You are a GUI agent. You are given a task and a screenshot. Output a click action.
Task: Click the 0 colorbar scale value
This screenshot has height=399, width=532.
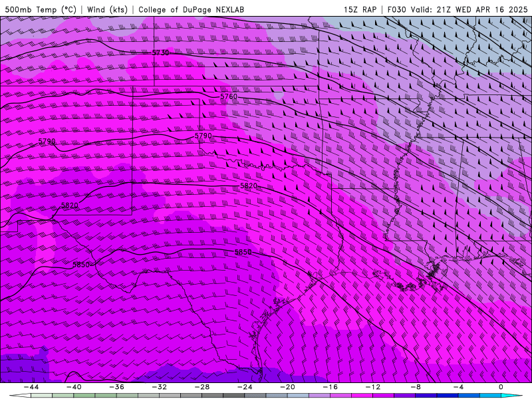(501, 387)
